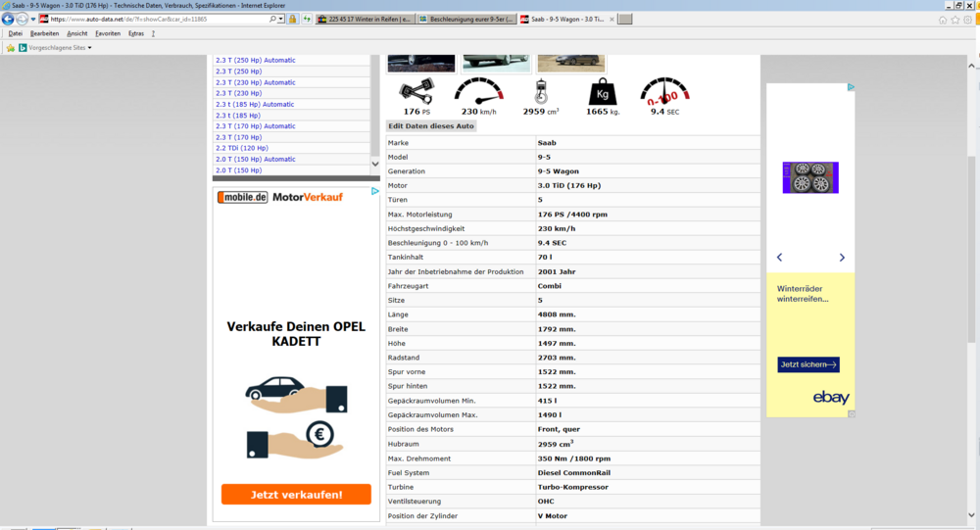Open the '?' help menu
The width and height of the screenshot is (980, 530).
tap(153, 33)
